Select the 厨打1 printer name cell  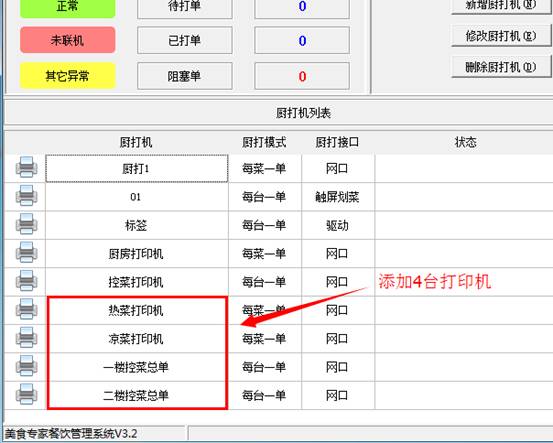pos(137,169)
